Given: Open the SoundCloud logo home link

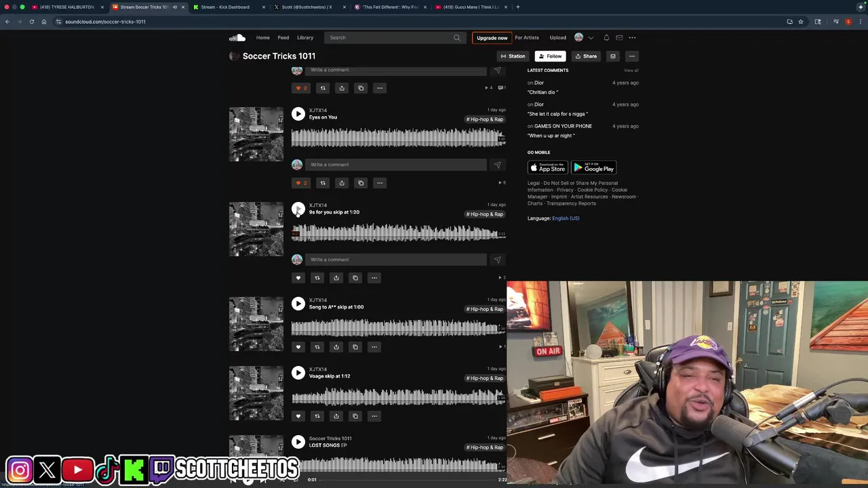Looking at the screenshot, I should point(237,38).
